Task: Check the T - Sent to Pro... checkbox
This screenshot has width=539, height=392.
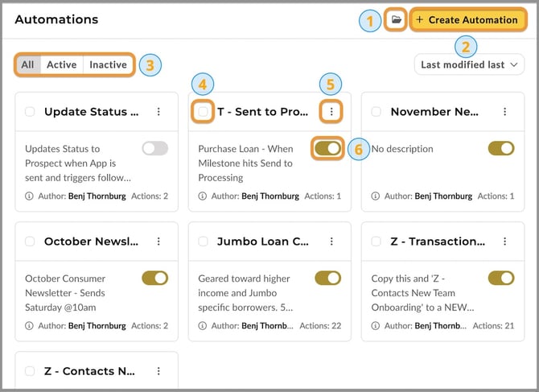Action: coord(203,111)
